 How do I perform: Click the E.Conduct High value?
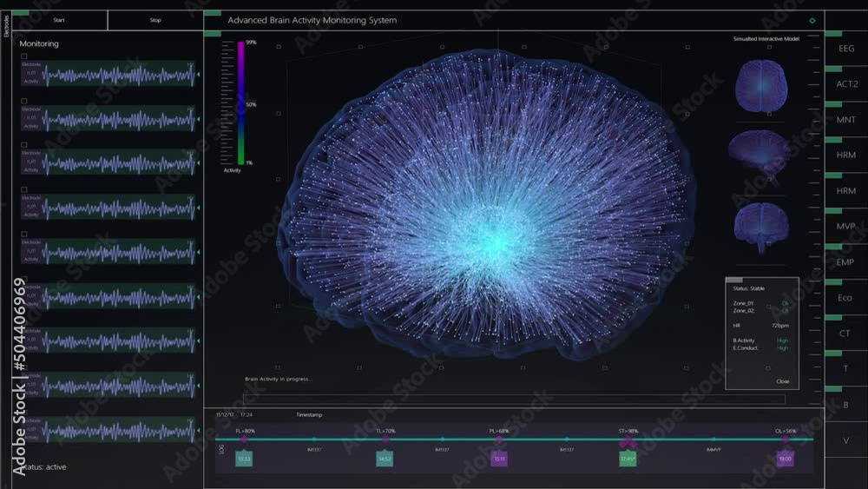click(782, 348)
